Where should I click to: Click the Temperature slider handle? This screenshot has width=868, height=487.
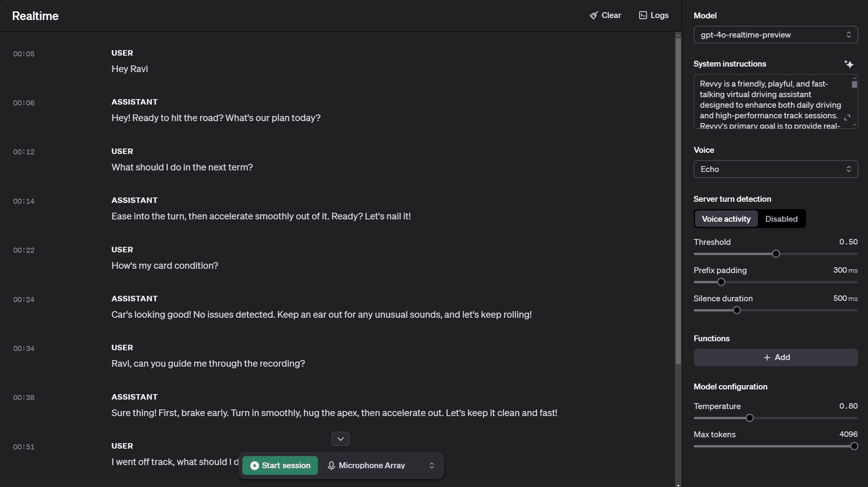(x=749, y=418)
